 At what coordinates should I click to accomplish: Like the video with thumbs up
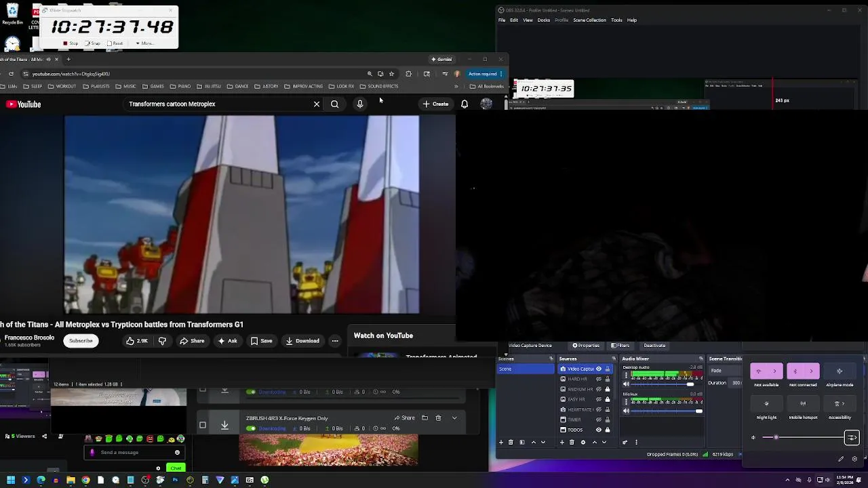(136, 341)
